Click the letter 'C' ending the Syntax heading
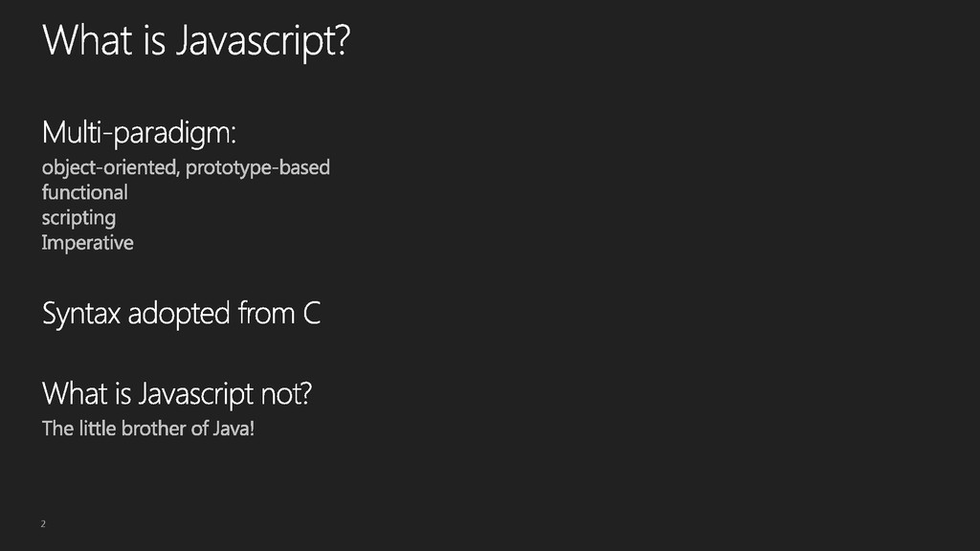Viewport: 980px width, 551px height. pyautogui.click(x=311, y=313)
